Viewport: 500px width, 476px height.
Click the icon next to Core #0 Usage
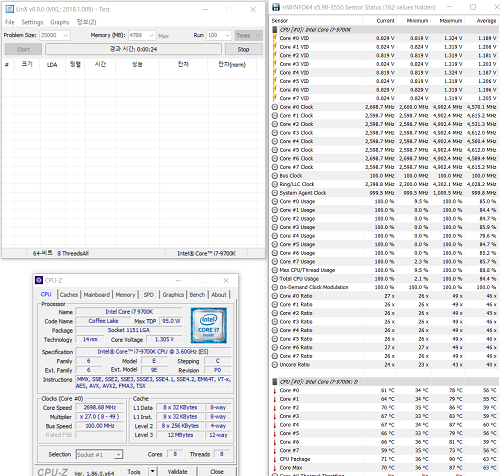click(x=275, y=201)
